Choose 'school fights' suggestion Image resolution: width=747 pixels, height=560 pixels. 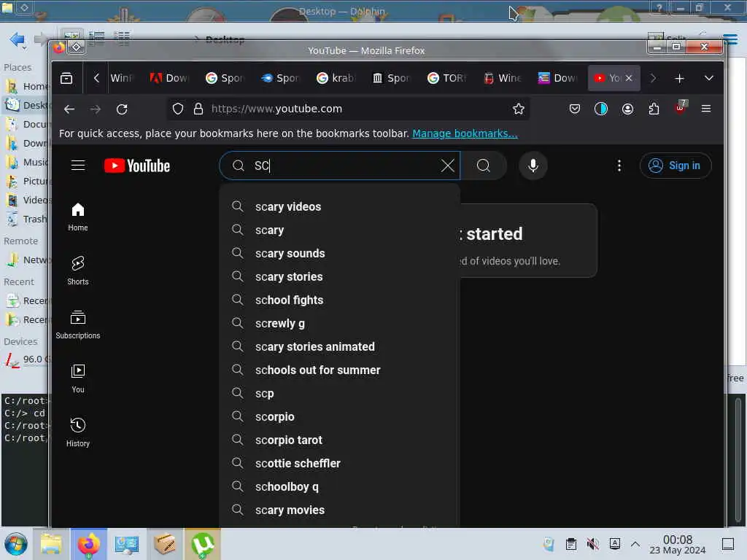[340, 300]
